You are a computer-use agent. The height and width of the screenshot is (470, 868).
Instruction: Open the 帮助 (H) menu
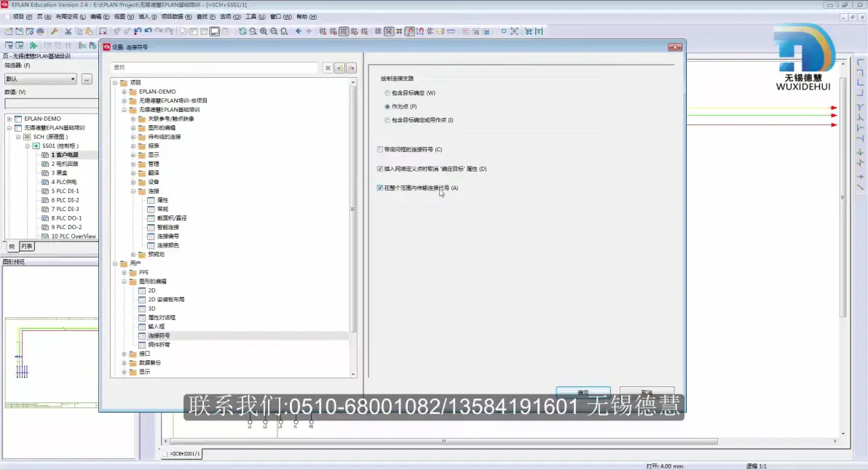pyautogui.click(x=307, y=17)
